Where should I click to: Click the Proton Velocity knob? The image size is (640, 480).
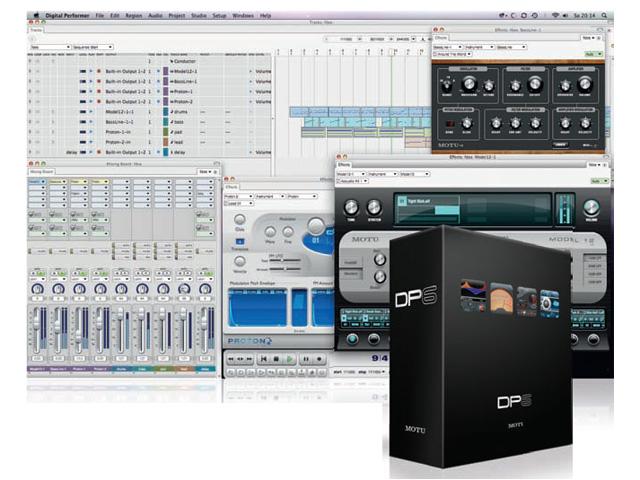pos(240,261)
